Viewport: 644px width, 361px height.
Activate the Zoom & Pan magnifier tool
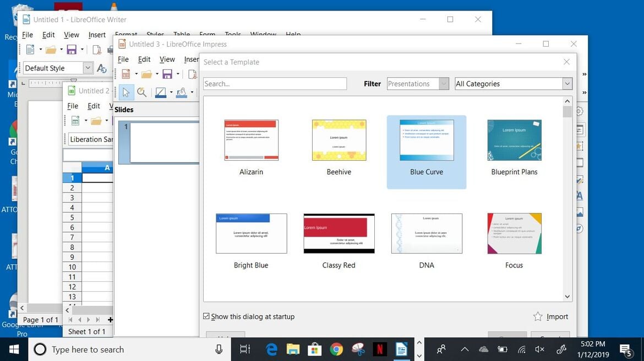[141, 92]
